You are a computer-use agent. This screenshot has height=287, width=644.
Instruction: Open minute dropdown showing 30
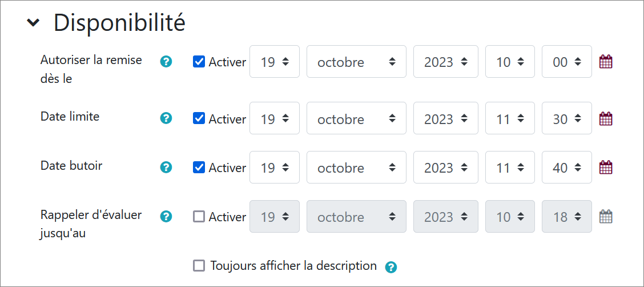pyautogui.click(x=566, y=119)
